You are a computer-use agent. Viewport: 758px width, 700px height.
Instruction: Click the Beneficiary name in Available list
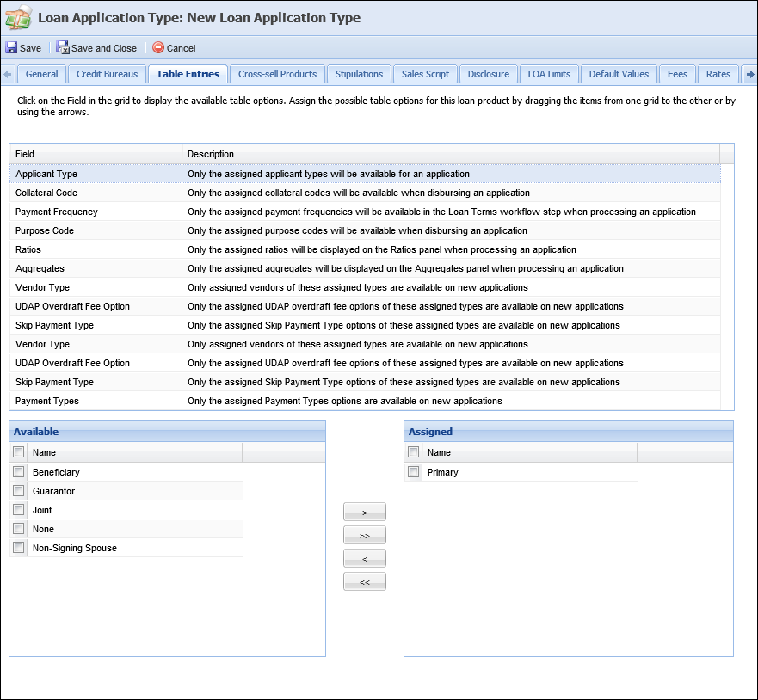click(x=56, y=472)
